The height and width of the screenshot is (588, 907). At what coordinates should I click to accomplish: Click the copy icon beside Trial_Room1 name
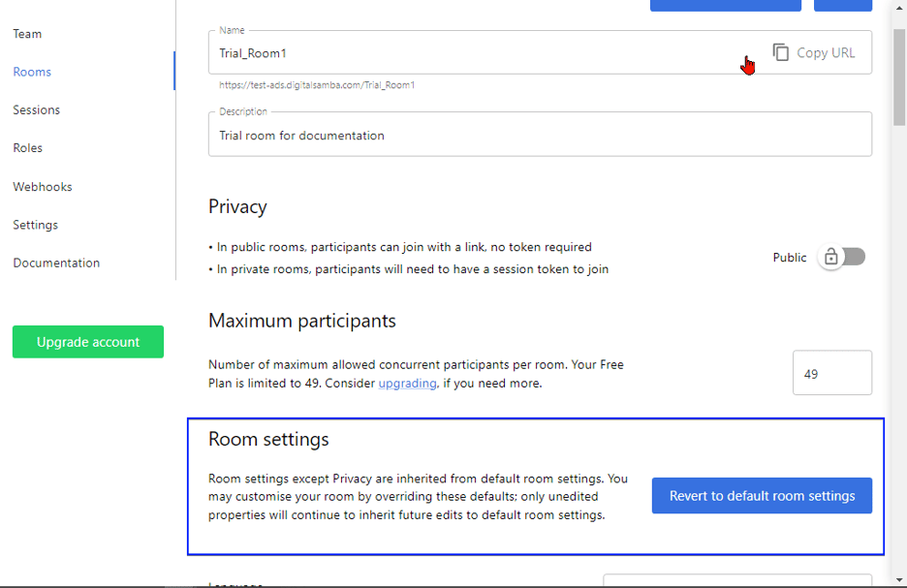coord(781,52)
